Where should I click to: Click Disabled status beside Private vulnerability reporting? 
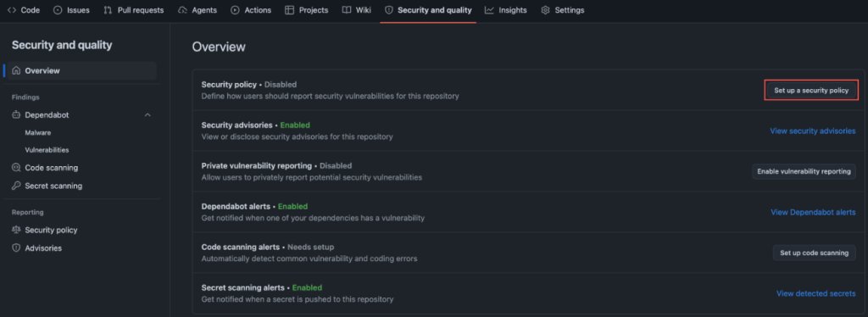(336, 165)
